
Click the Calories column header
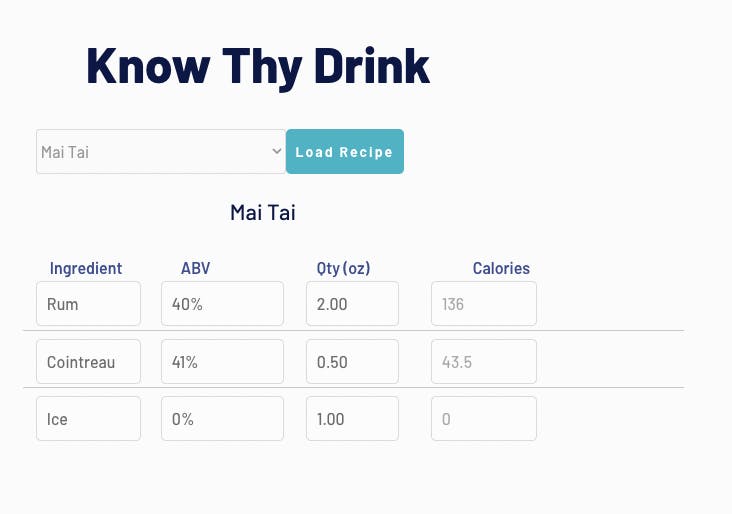[x=501, y=268]
